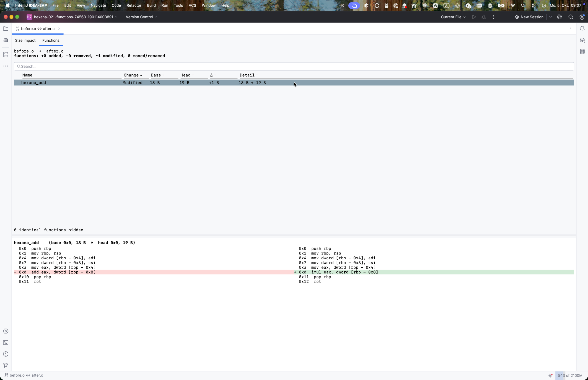Open the Current File run configuration dropdown
Image resolution: width=588 pixels, height=380 pixels.
(x=453, y=17)
